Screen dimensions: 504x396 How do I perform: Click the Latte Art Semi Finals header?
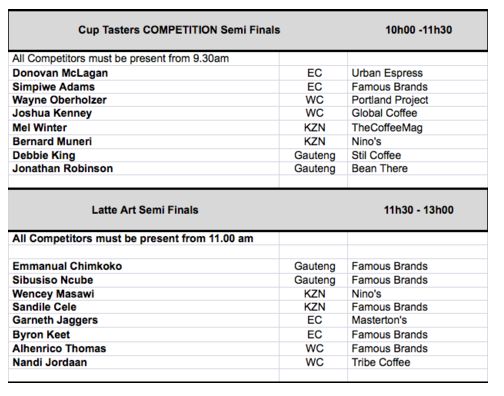pyautogui.click(x=145, y=210)
